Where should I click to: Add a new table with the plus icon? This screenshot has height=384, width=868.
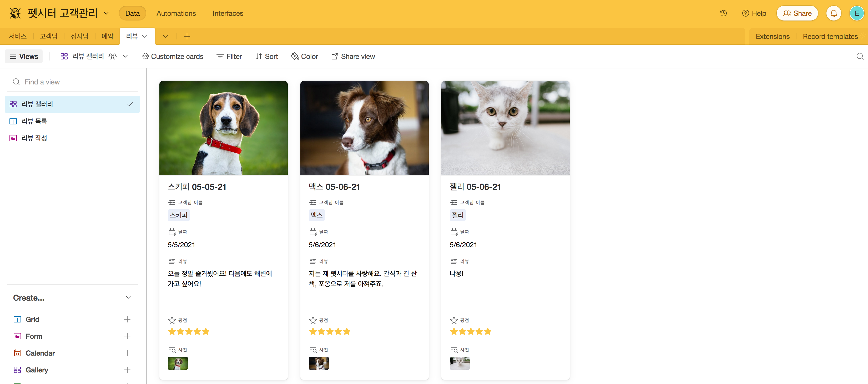[x=187, y=36]
